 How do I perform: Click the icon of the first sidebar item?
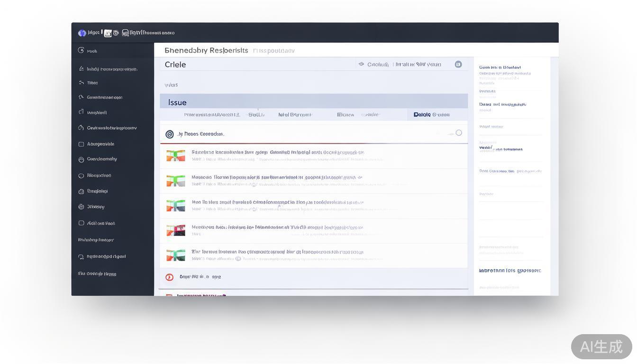[81, 50]
